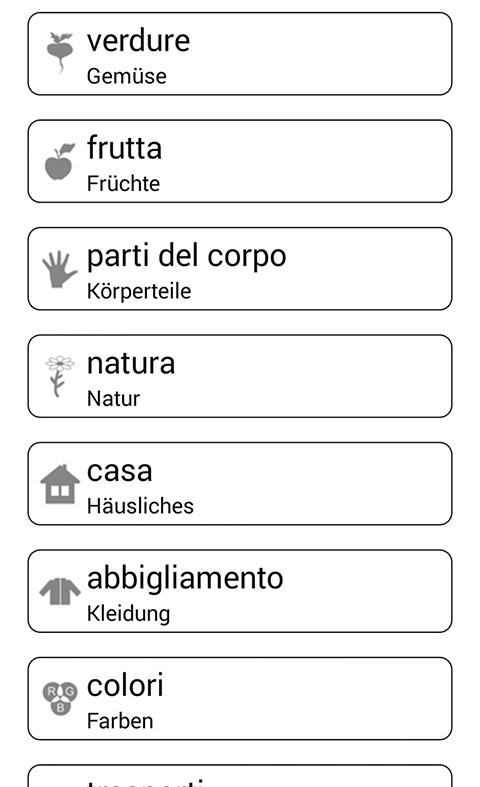
Task: Tap the hand icon for parti del corpo
Action: (59, 269)
